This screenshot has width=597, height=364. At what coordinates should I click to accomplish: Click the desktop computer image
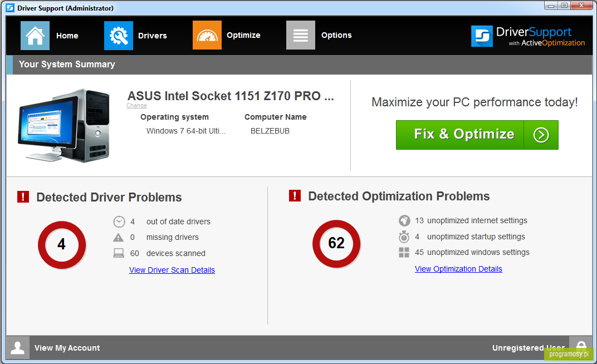[x=63, y=126]
